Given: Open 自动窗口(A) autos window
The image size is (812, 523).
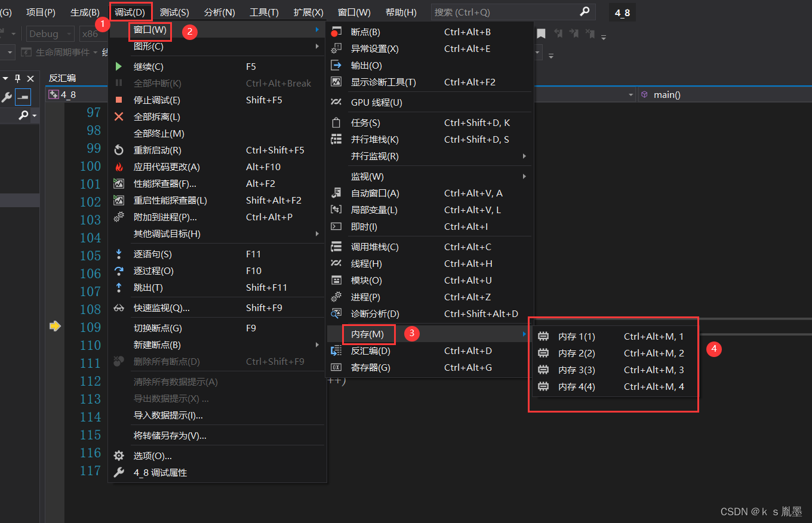Looking at the screenshot, I should pos(429,193).
